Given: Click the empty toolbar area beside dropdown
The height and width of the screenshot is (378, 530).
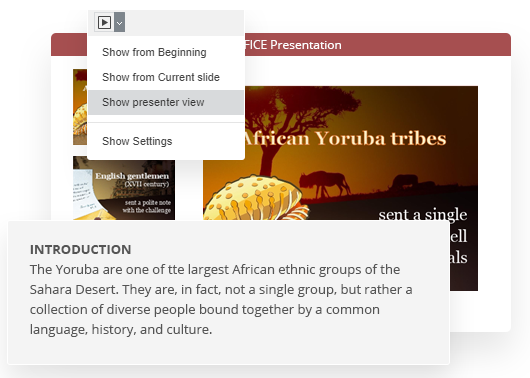Looking at the screenshot, I should (184, 22).
